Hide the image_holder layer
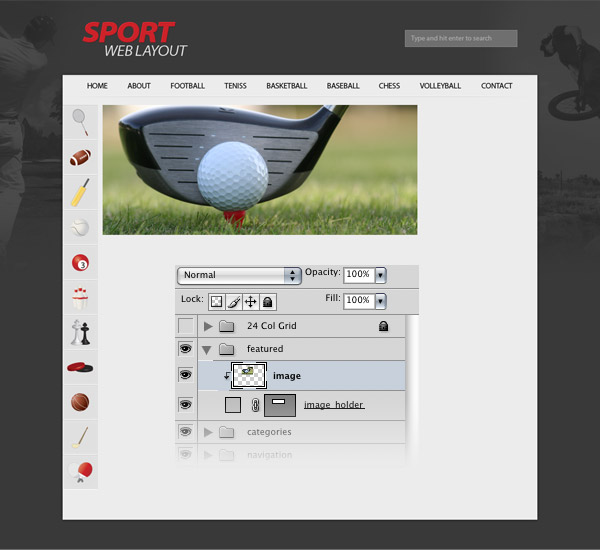600x550 pixels. [186, 405]
